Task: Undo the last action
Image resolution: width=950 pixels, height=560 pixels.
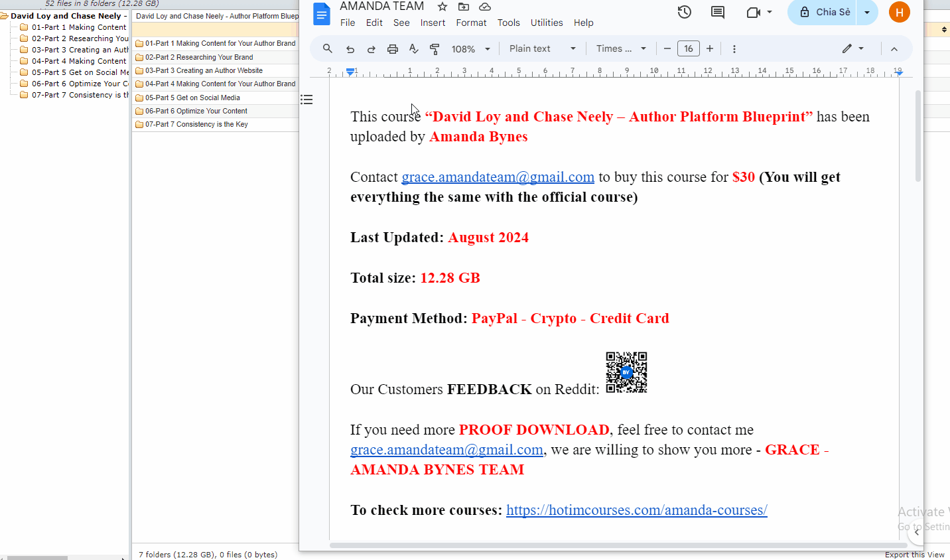Action: pyautogui.click(x=350, y=48)
